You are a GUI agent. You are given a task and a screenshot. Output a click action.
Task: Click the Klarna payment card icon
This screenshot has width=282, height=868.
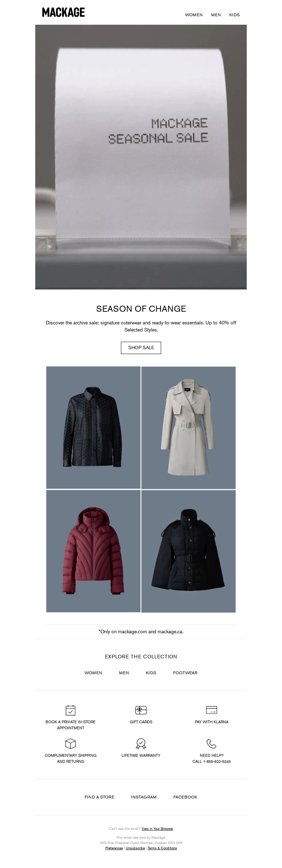pyautogui.click(x=211, y=710)
